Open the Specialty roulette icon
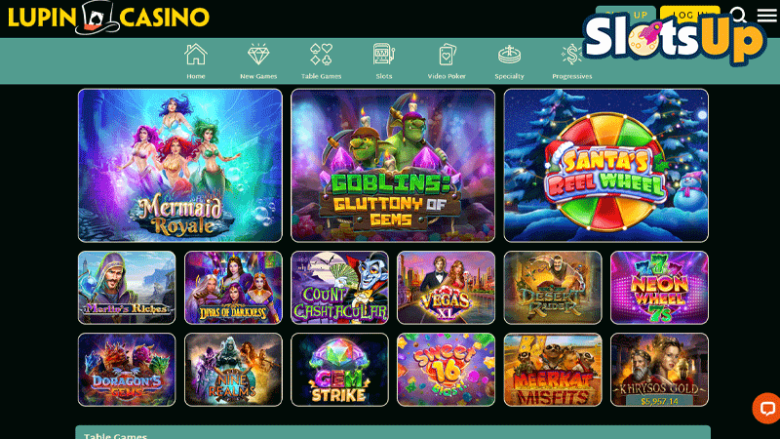The width and height of the screenshot is (780, 439). click(509, 55)
